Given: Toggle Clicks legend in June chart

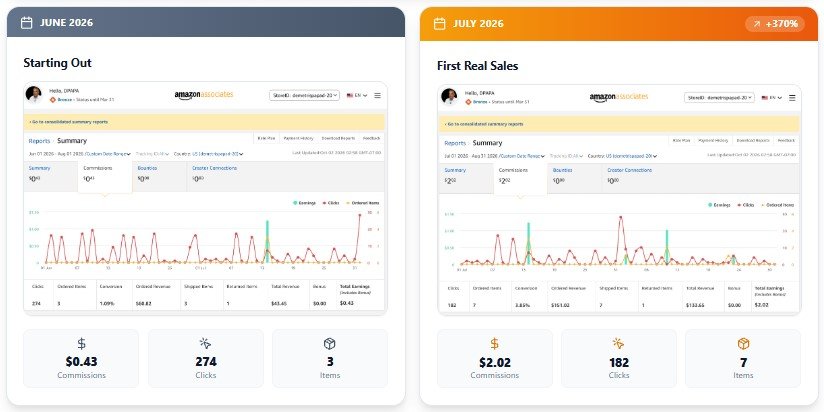Looking at the screenshot, I should pyautogui.click(x=332, y=203).
